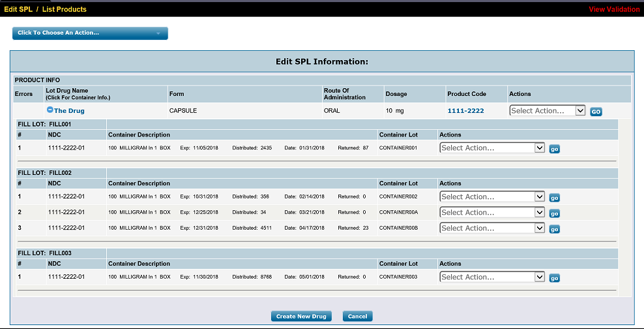
Task: Click go button in CONTAINER002 row
Action: coord(555,198)
